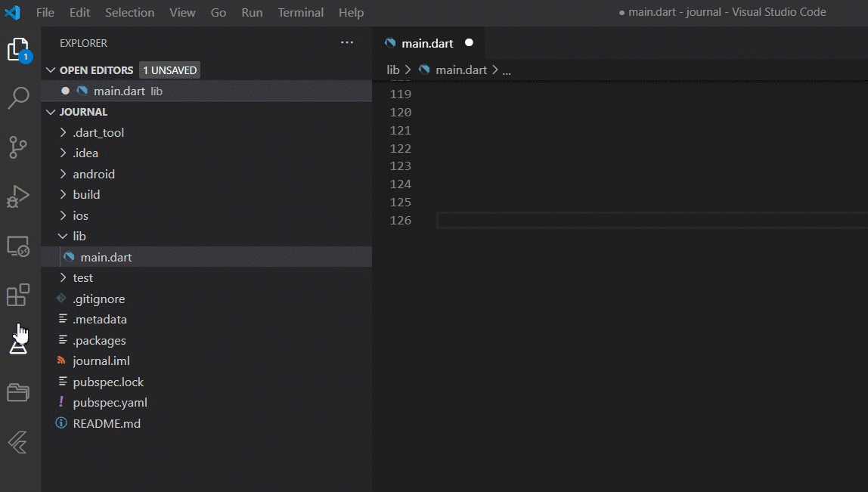The image size is (868, 492).
Task: Click the Explorer icon with notification badge
Action: click(x=18, y=48)
